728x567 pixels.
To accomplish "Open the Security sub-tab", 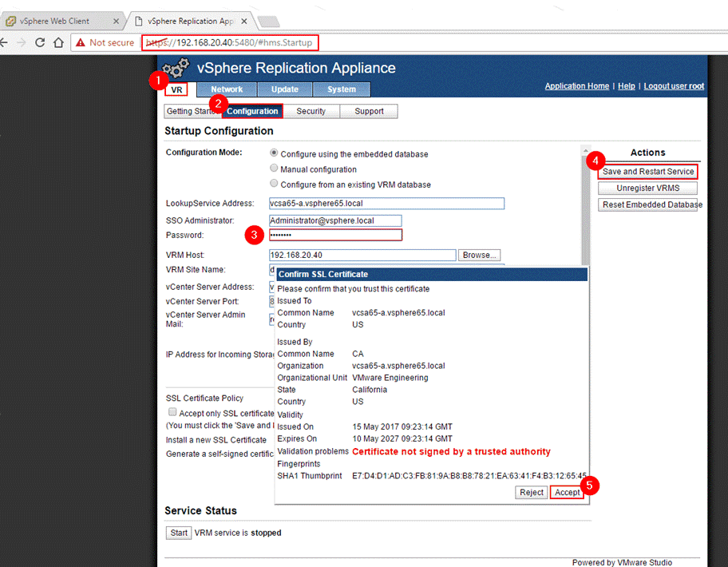I will tap(311, 111).
